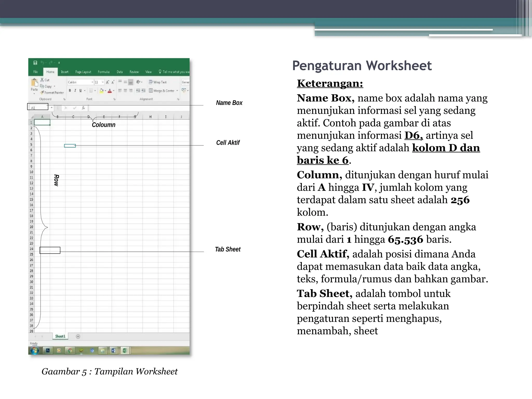Viewport: 532px width, 399px height.
Task: Select the Sheet1 tab
Action: (x=60, y=336)
